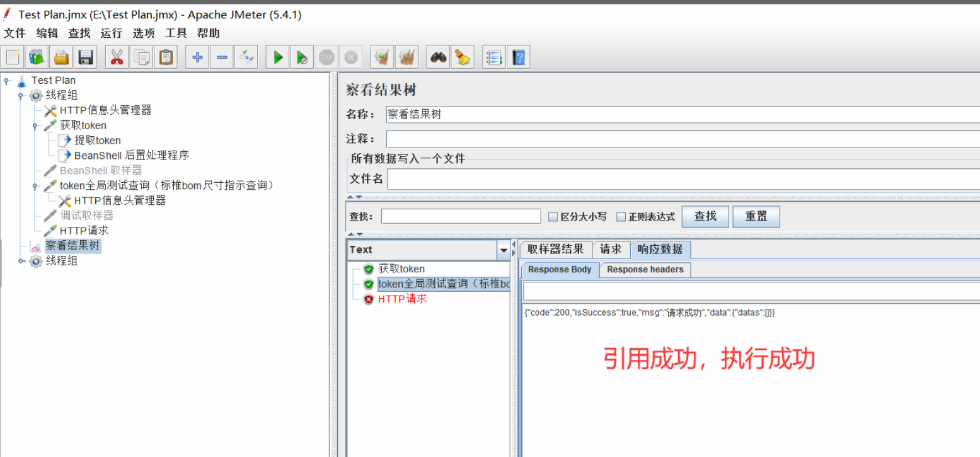Viewport: 980px width, 457px height.
Task: Select HTTP信息头管理器 directly under 线程组
Action: pos(106,110)
